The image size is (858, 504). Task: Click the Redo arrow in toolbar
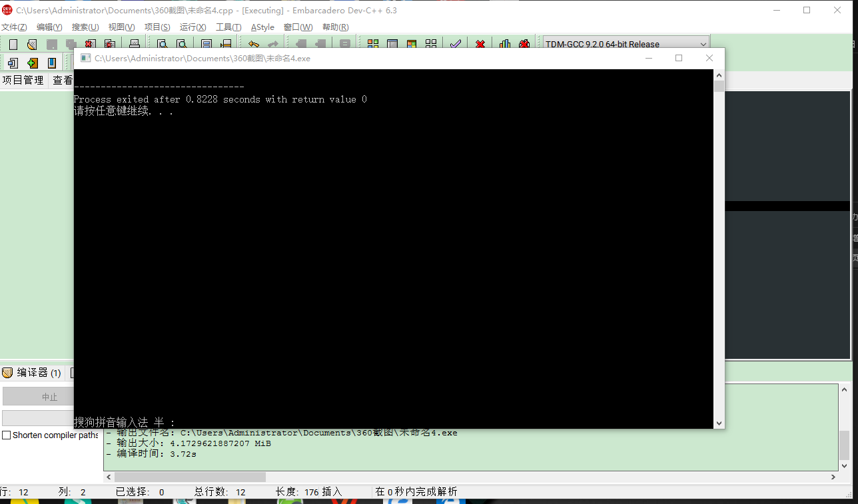click(272, 45)
